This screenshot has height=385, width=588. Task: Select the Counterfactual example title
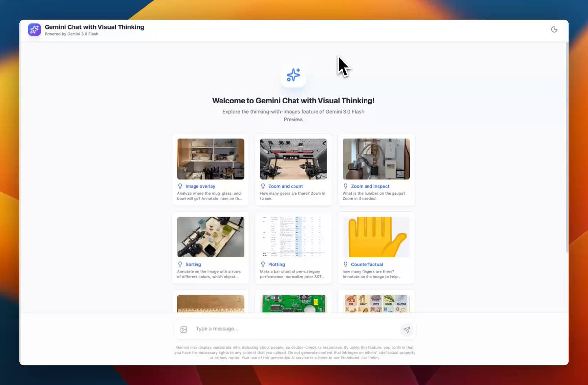coord(367,264)
